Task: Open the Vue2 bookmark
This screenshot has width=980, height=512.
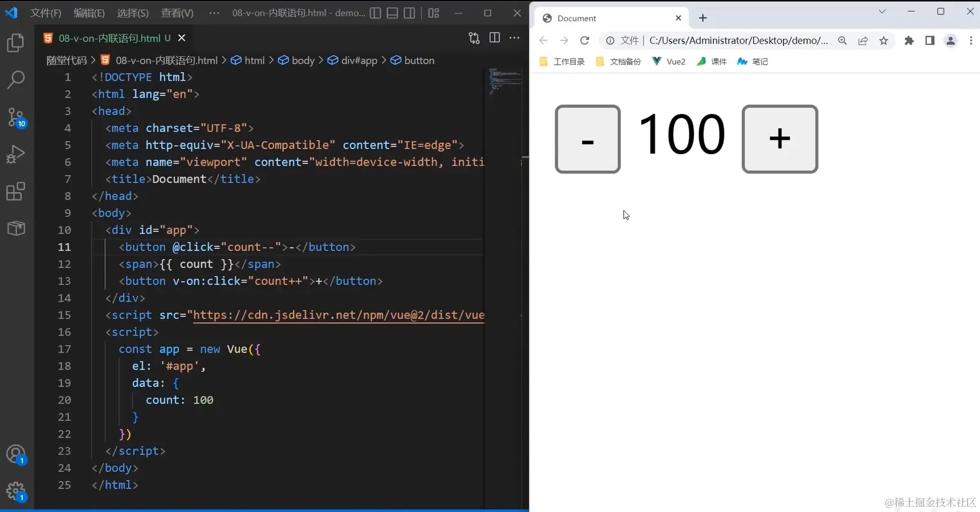Action: coord(669,61)
